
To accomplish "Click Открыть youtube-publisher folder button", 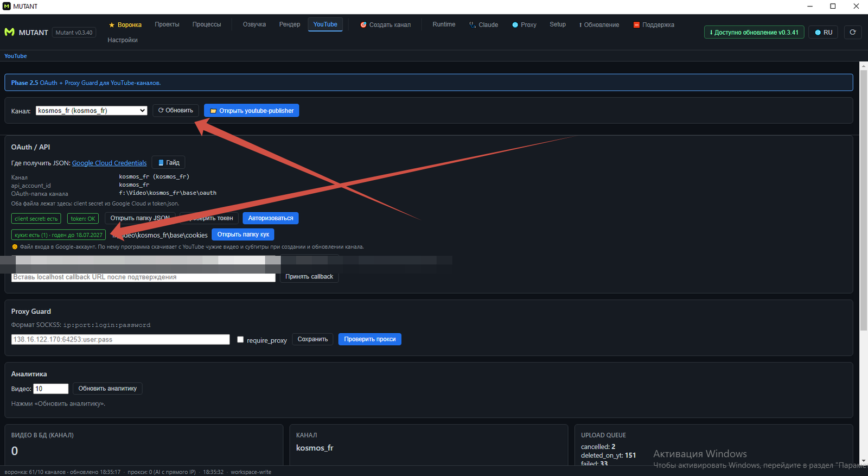I will 252,111.
